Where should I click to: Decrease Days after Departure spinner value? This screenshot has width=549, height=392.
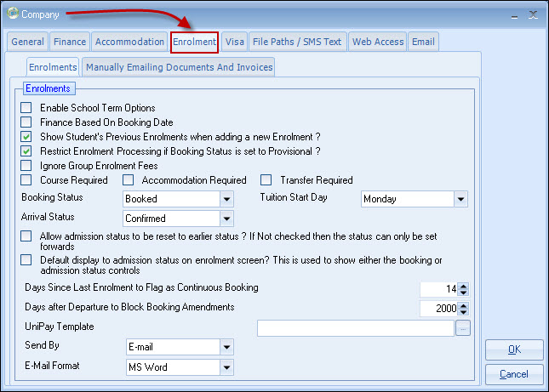tap(464, 312)
